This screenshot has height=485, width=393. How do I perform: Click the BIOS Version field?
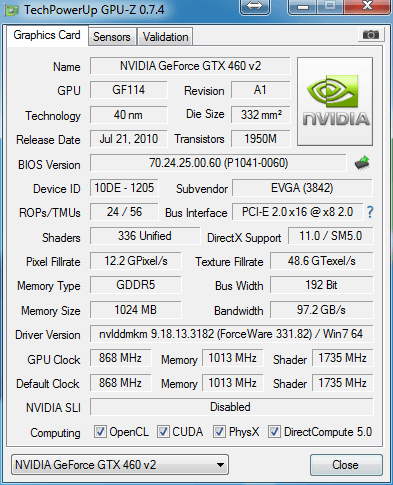tap(218, 163)
